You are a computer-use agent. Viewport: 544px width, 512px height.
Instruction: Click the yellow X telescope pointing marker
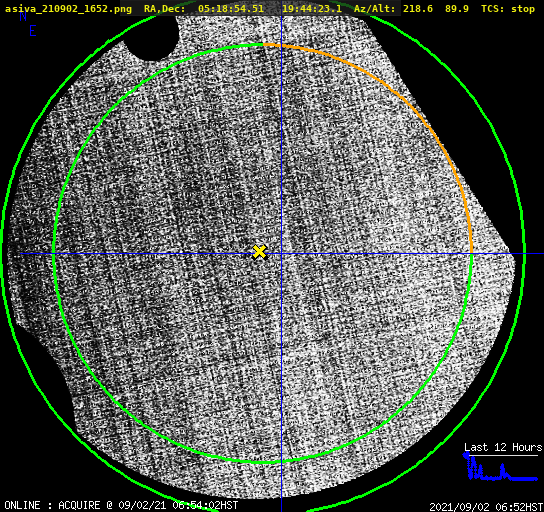[259, 252]
